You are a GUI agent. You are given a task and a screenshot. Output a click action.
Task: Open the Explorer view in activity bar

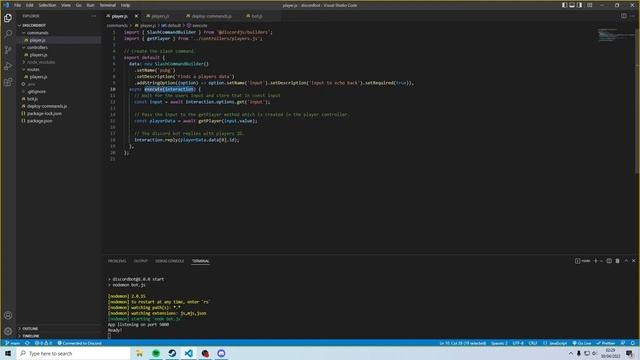pyautogui.click(x=8, y=18)
